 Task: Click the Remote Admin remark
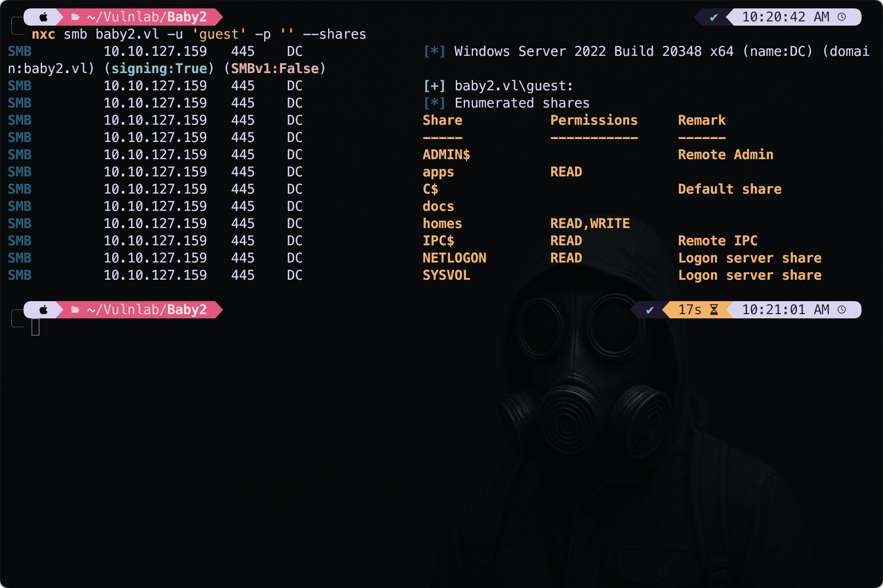[x=725, y=155]
